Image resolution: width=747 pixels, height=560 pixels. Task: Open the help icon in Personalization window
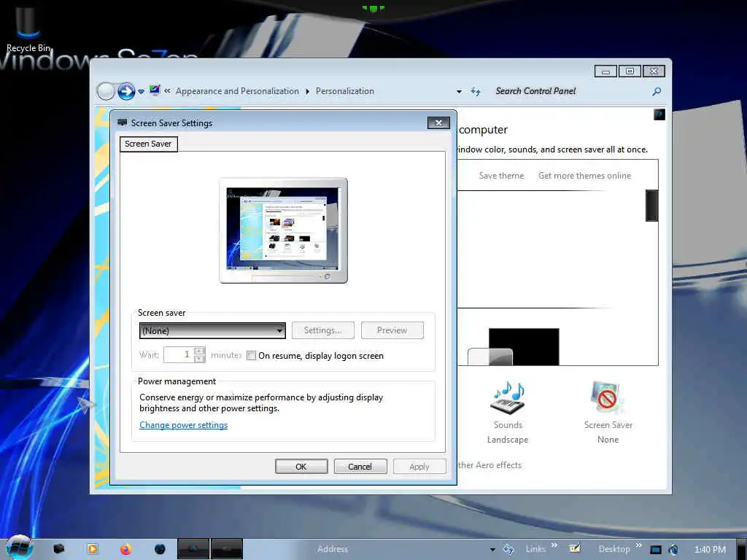659,114
